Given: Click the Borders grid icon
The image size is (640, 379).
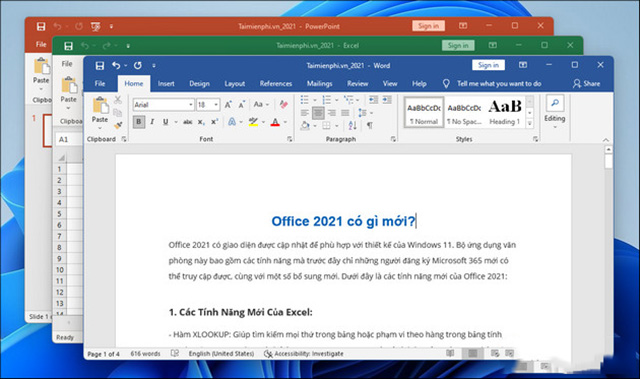Looking at the screenshot, I should (x=326, y=126).
